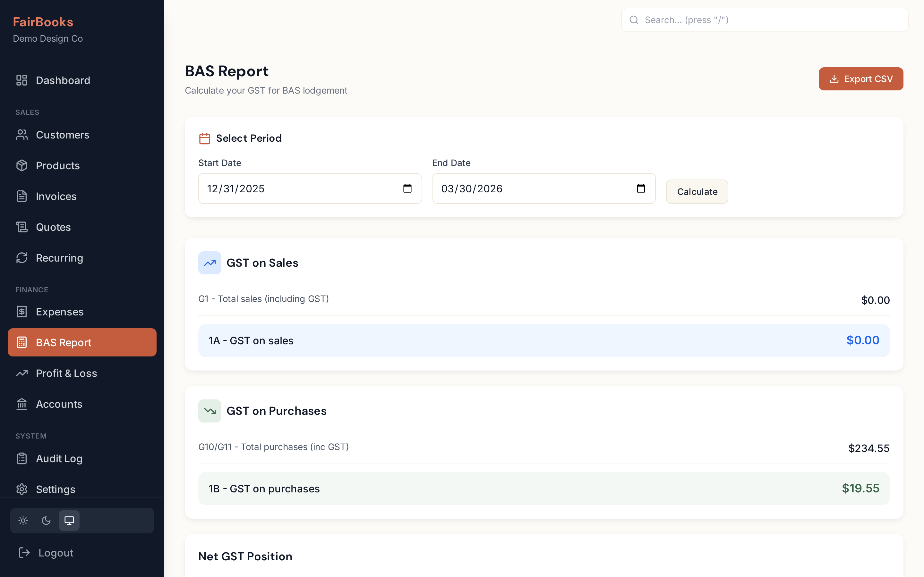Image resolution: width=924 pixels, height=577 pixels.
Task: Click the Dashboard grid icon in the sidebar
Action: coord(22,80)
